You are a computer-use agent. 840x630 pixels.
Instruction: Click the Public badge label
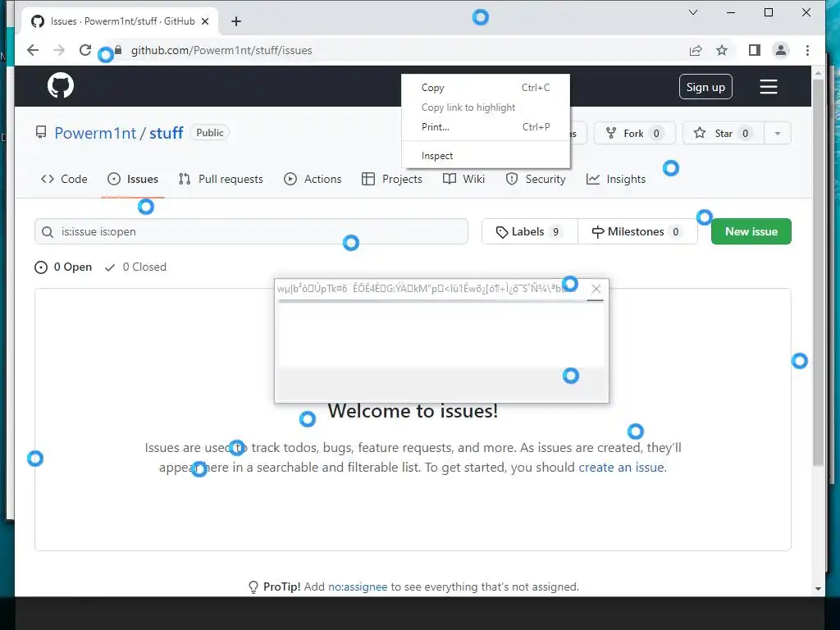click(209, 132)
